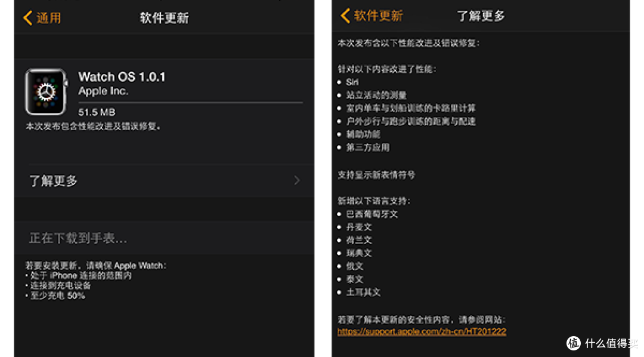The image size is (644, 357).
Task: Select the 处于 iPhone 连接的范围内 line
Action: 79,276
